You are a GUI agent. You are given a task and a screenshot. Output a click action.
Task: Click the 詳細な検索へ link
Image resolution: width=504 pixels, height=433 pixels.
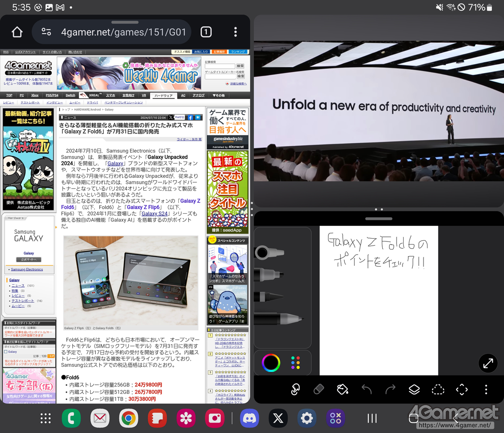pyautogui.click(x=238, y=84)
